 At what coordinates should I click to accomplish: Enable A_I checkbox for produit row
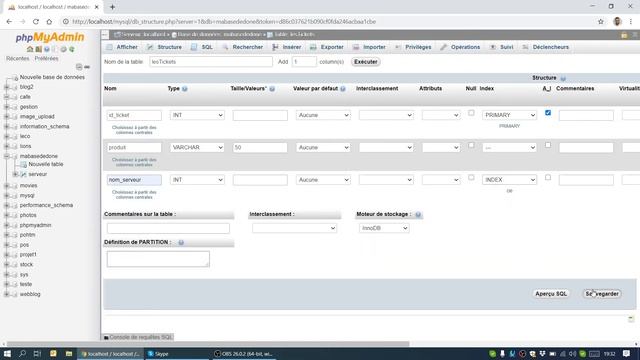pos(548,145)
